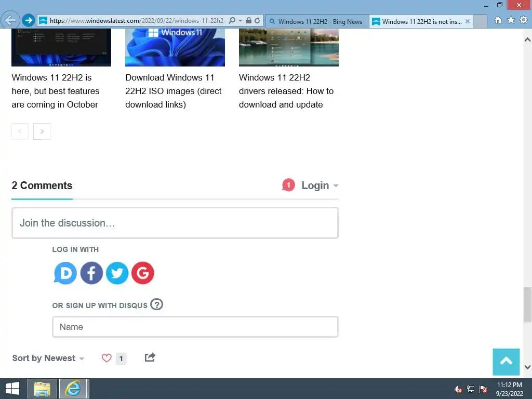Open the address bar autocomplete dropdown arrow
The height and width of the screenshot is (399, 532).
point(240,20)
